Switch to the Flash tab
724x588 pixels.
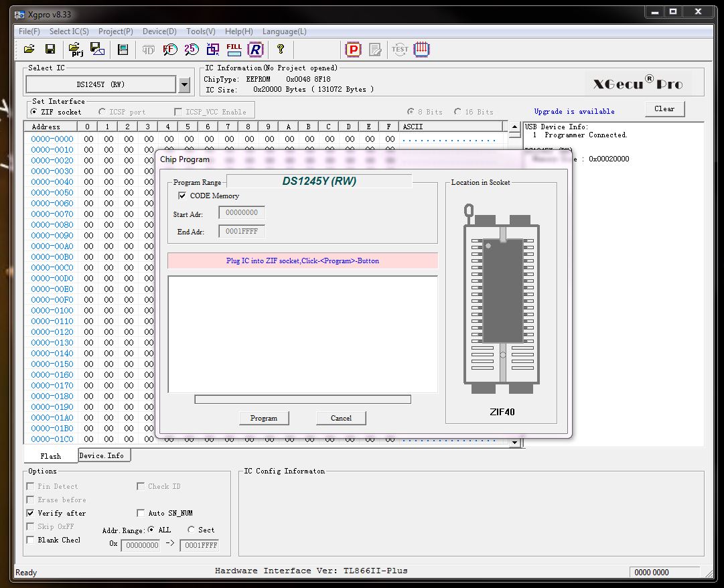pos(50,456)
